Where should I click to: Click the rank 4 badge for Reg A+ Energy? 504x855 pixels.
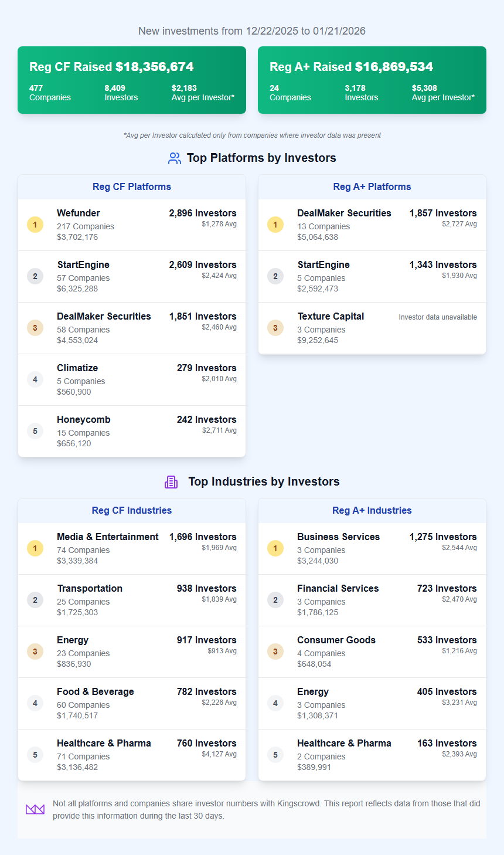pos(275,703)
